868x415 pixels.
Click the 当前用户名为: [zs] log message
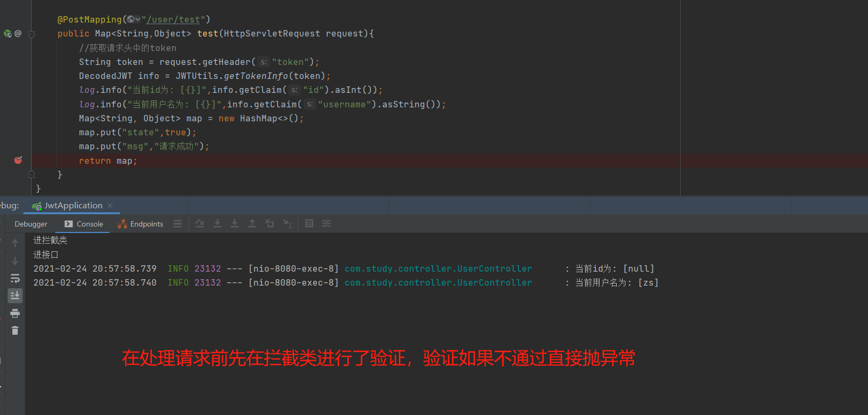(617, 282)
